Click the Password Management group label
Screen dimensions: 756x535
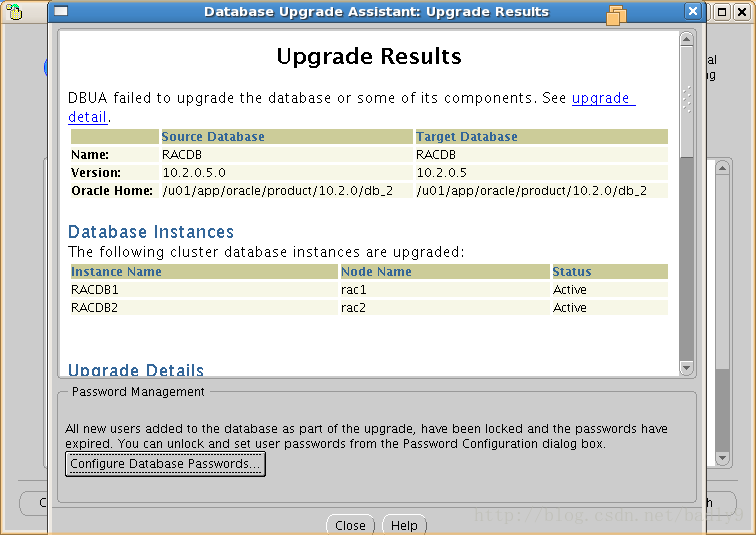[x=138, y=392]
